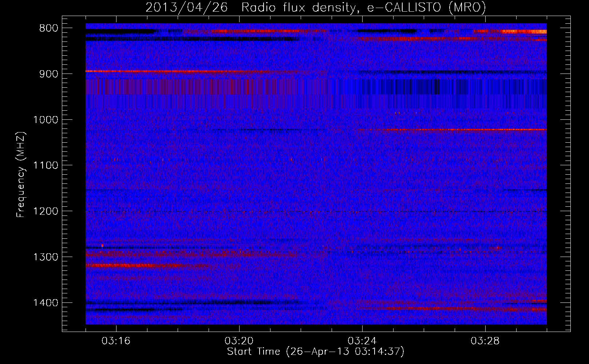
Task: Click the 800 frequency tick label
Action: coord(49,28)
